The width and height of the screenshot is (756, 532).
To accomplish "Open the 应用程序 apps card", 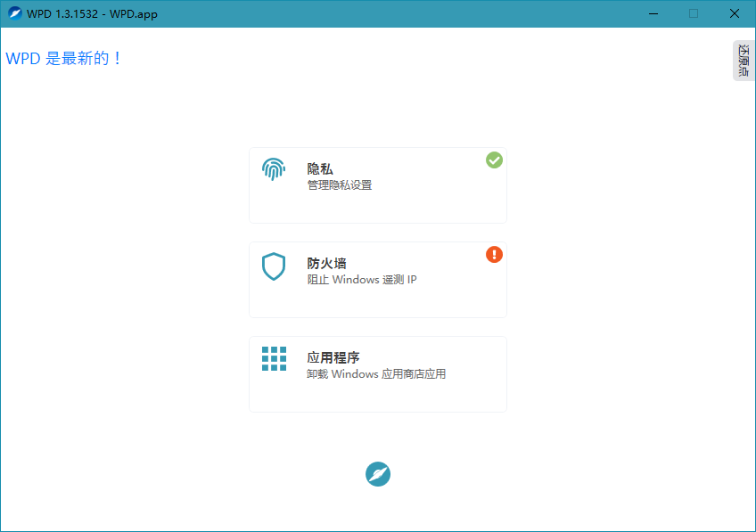I will pos(378,374).
